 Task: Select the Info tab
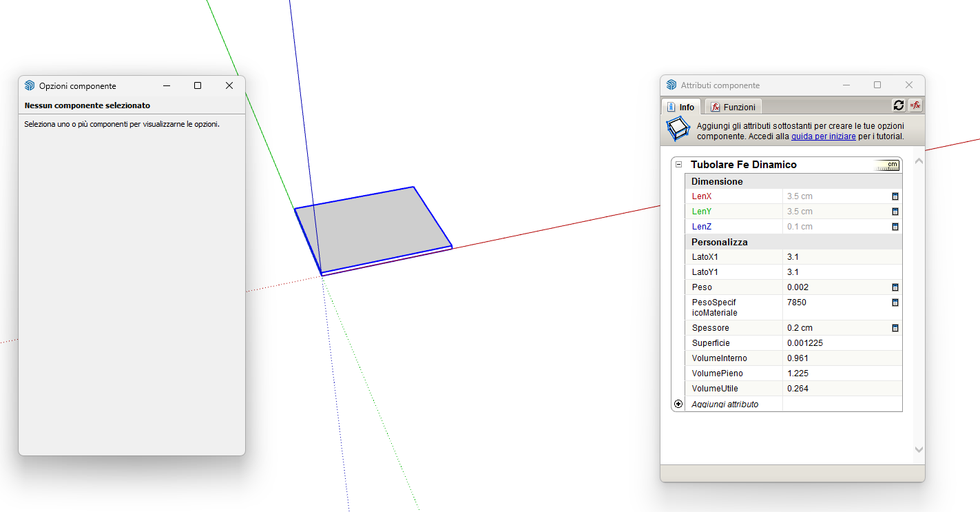pos(681,107)
